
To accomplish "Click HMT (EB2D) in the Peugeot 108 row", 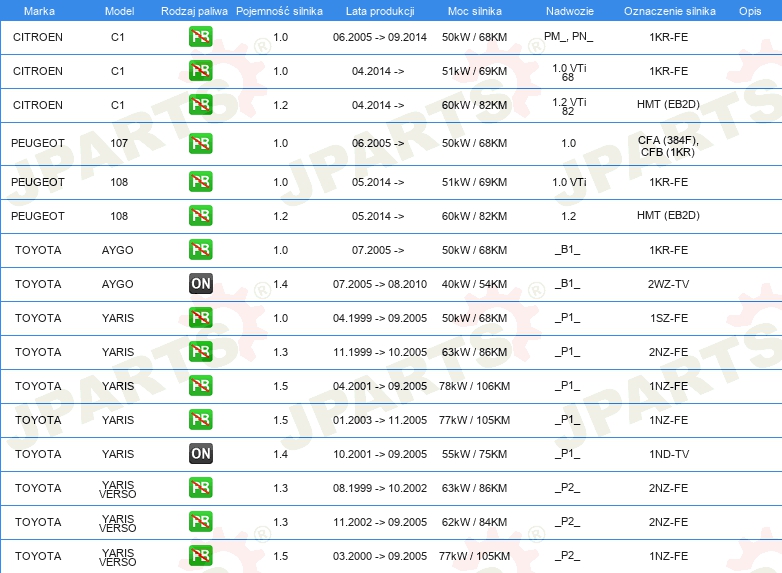I will pyautogui.click(x=668, y=215).
